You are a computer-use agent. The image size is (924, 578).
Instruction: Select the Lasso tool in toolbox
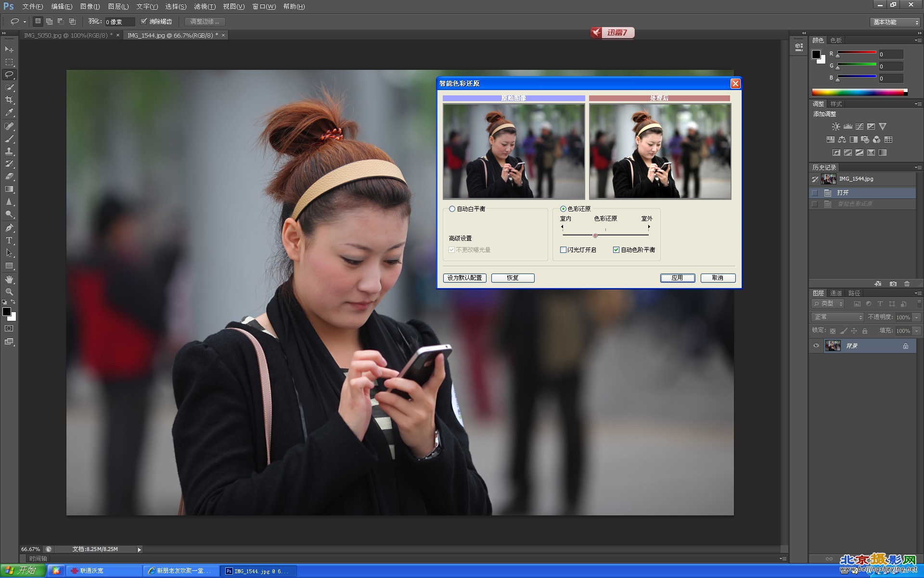(x=9, y=75)
